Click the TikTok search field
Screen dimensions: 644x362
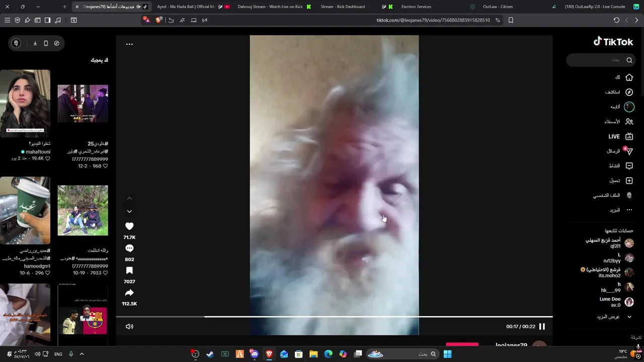point(601,60)
